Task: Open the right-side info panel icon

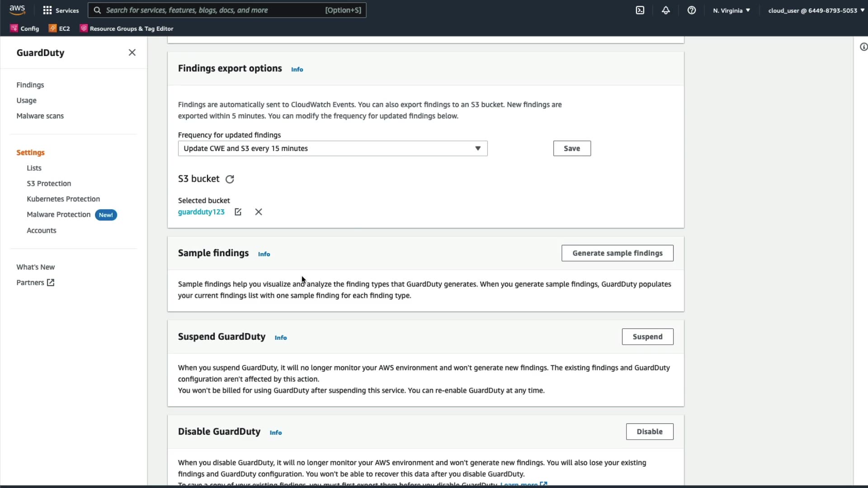Action: [863, 47]
